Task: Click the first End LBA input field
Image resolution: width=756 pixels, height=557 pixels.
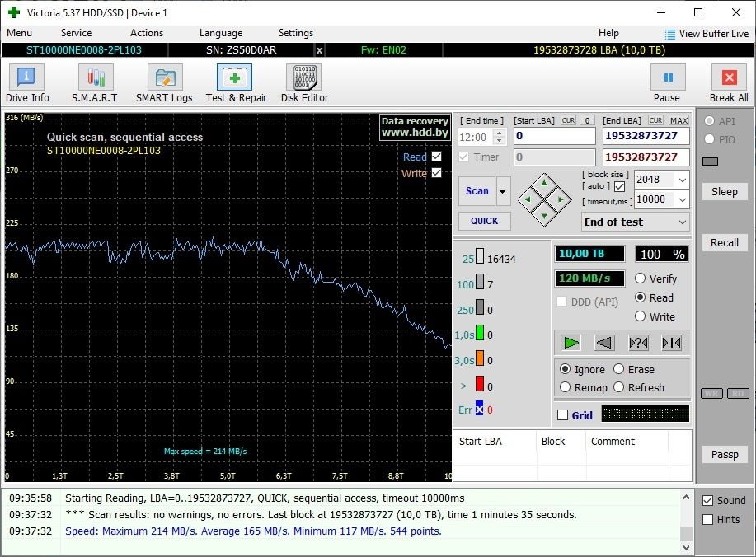Action: pyautogui.click(x=646, y=136)
